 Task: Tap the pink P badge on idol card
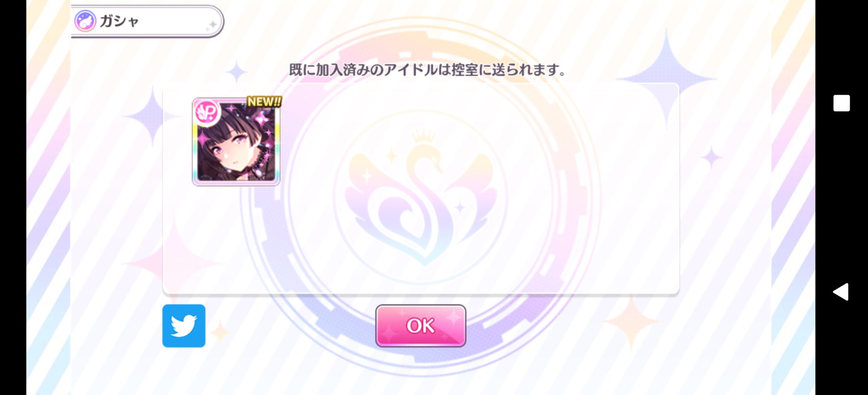[x=207, y=113]
